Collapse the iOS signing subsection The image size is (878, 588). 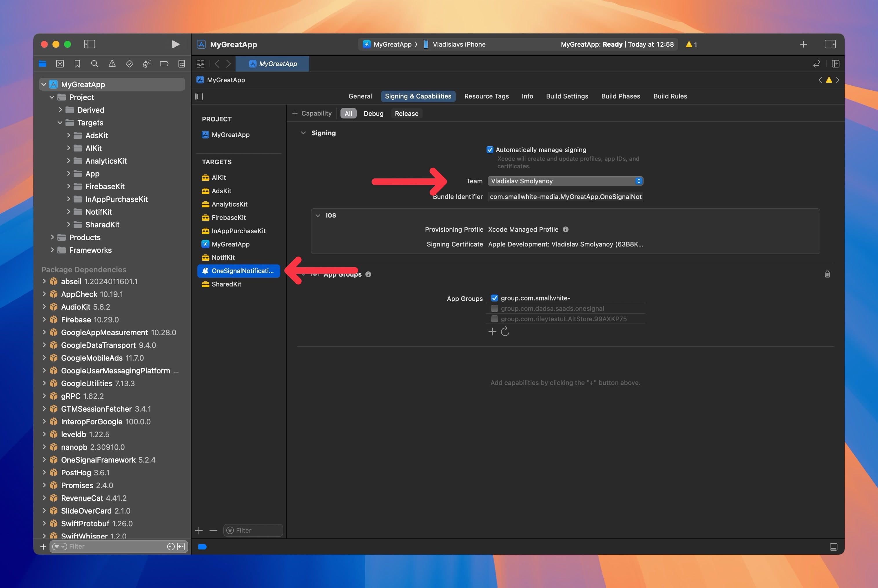point(318,215)
